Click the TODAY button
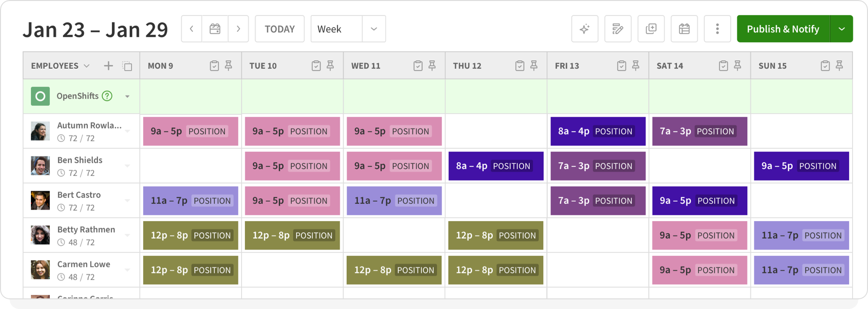Screen dimensions: 868x309 (280, 29)
